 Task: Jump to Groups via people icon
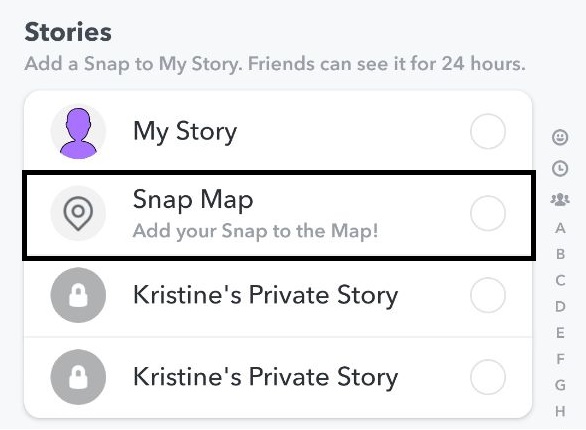(x=560, y=199)
